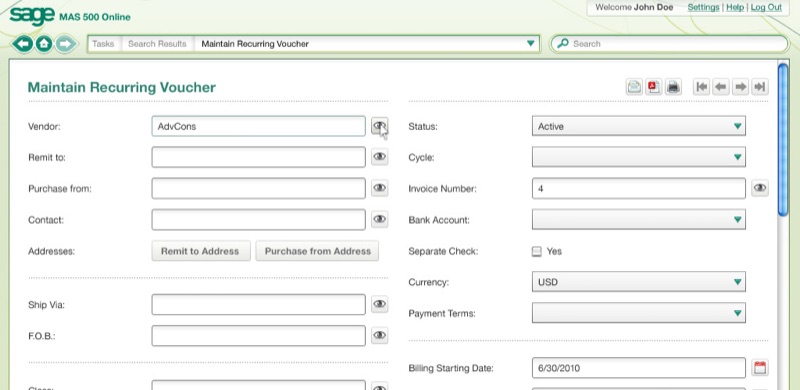Open lookup for F.O.B. field
Viewport: 800px width, 390px height.
(379, 335)
